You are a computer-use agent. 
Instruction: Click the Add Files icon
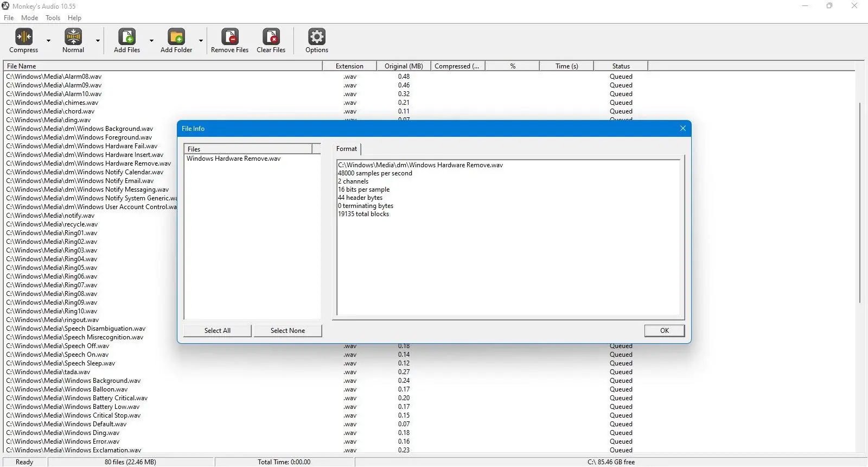[127, 36]
